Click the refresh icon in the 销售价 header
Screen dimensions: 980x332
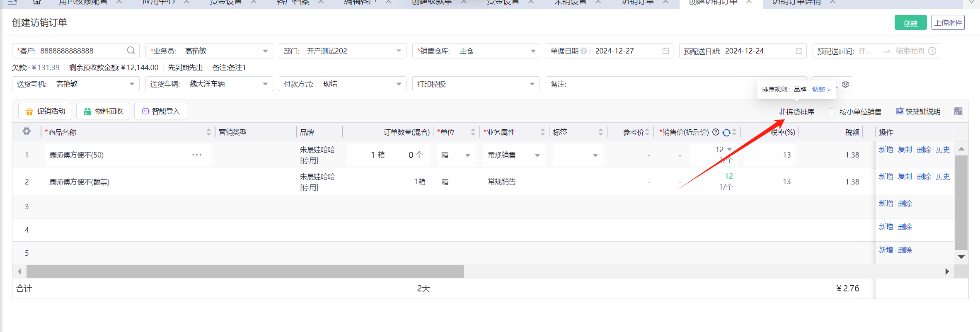coord(726,132)
